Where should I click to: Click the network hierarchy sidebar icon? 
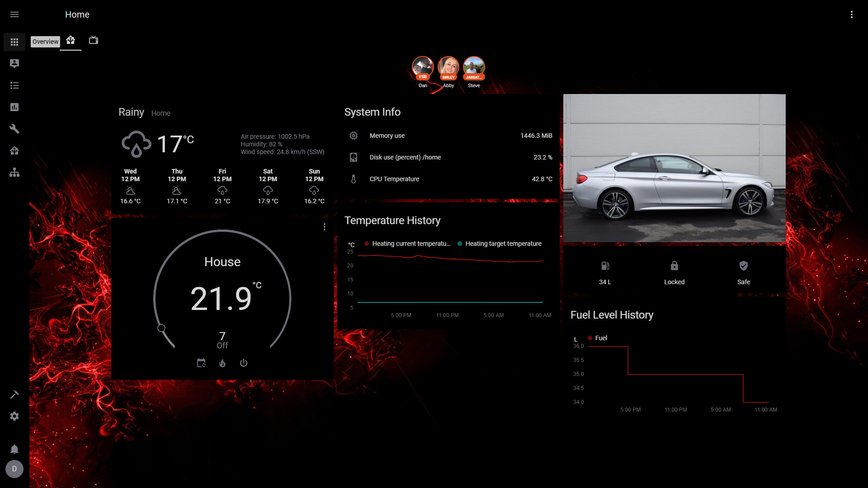[14, 172]
